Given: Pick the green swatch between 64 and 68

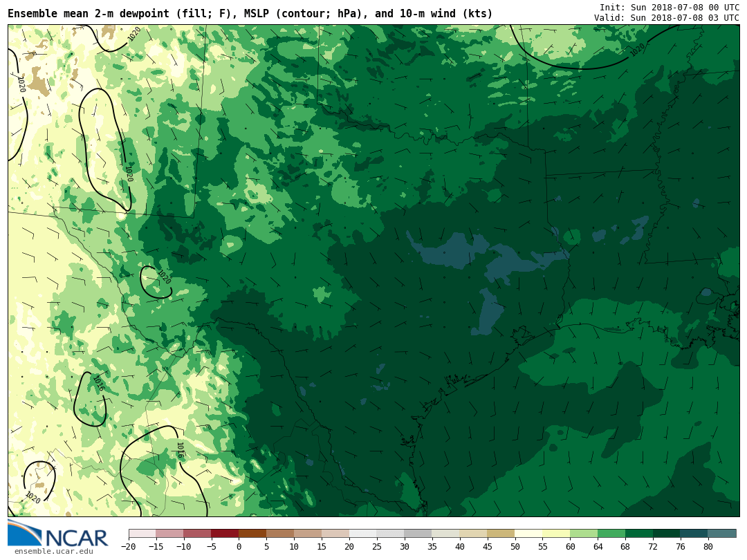Looking at the screenshot, I should [611, 534].
